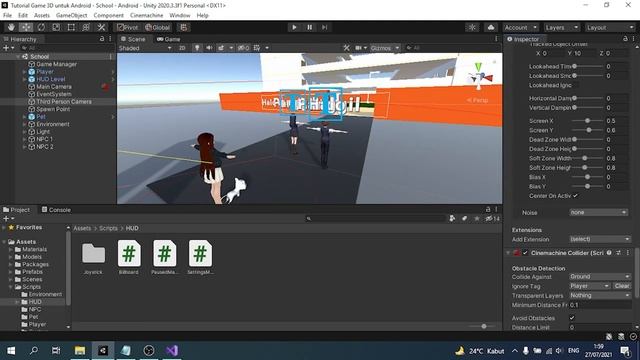The image size is (640, 360).
Task: Open the Account dropdown
Action: pyautogui.click(x=521, y=27)
